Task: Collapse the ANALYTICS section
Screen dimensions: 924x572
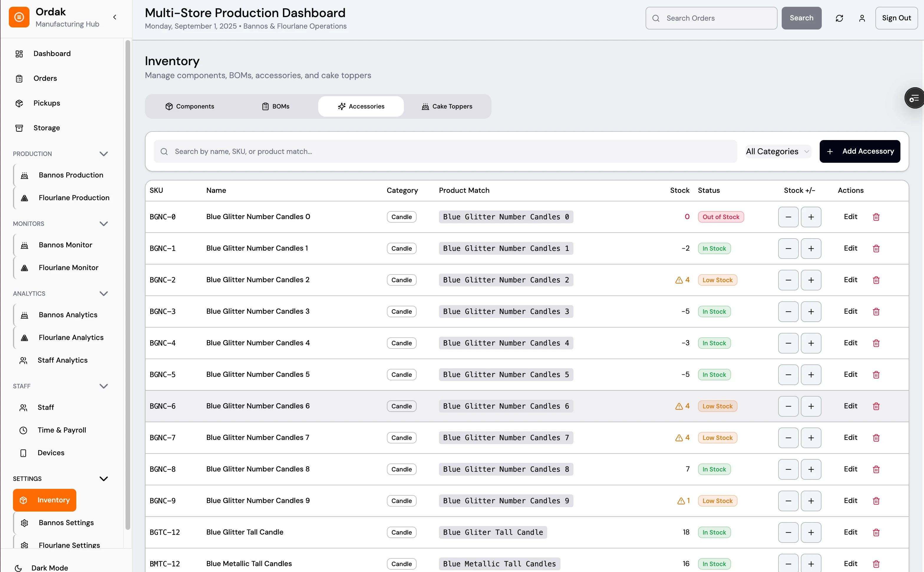Action: (x=104, y=294)
